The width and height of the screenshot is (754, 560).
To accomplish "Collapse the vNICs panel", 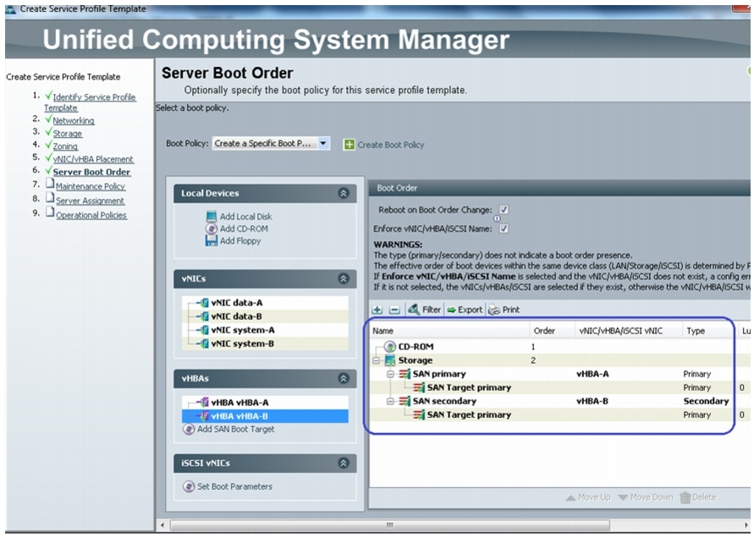I will pos(344,279).
